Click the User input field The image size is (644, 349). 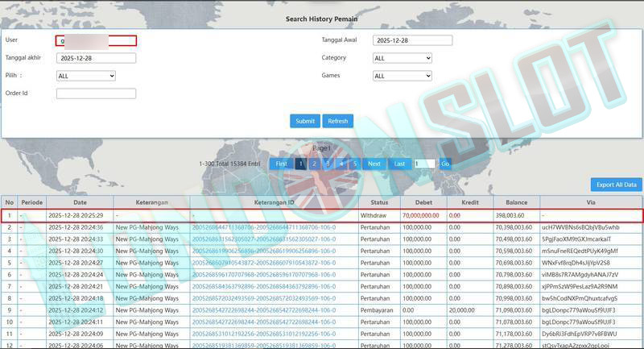click(96, 40)
